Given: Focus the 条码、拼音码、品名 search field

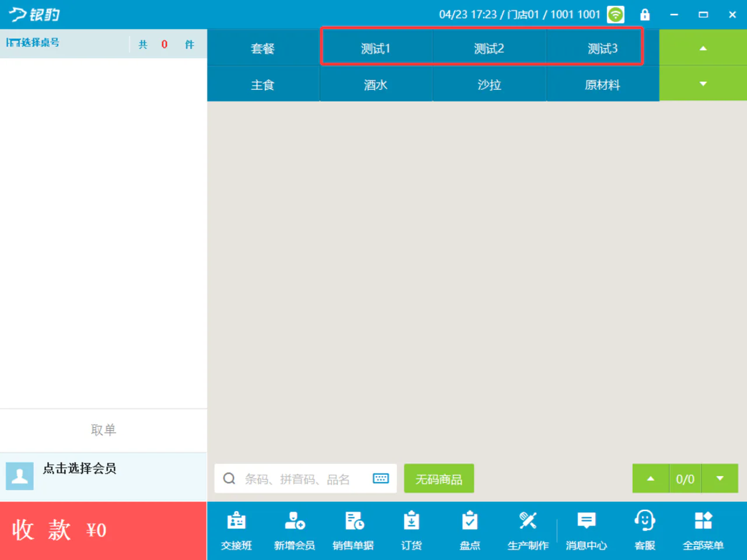Looking at the screenshot, I should (x=306, y=478).
